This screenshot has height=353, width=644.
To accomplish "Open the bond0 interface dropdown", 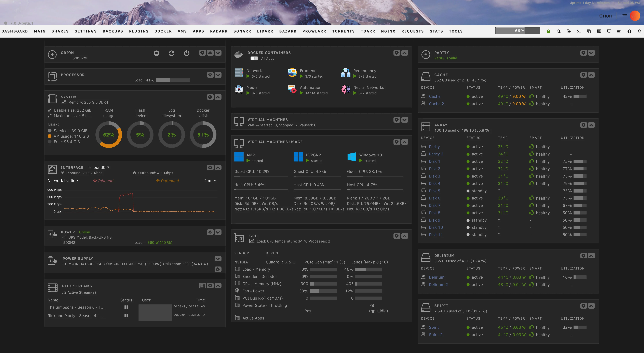I will click(101, 168).
